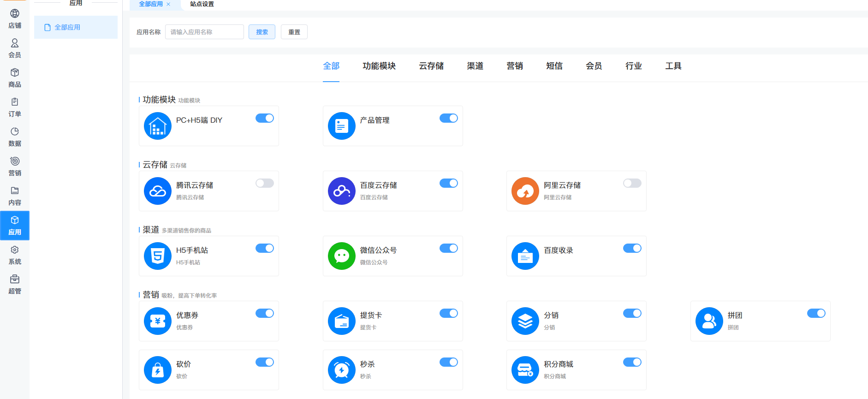Switch off the 拼团 toggle
Viewport: 868px width, 399px height.
pyautogui.click(x=816, y=313)
